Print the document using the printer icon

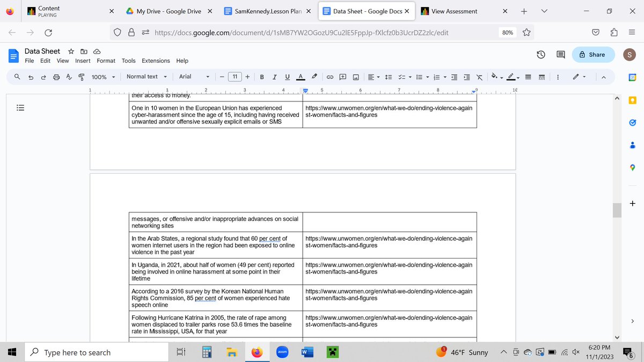click(57, 77)
